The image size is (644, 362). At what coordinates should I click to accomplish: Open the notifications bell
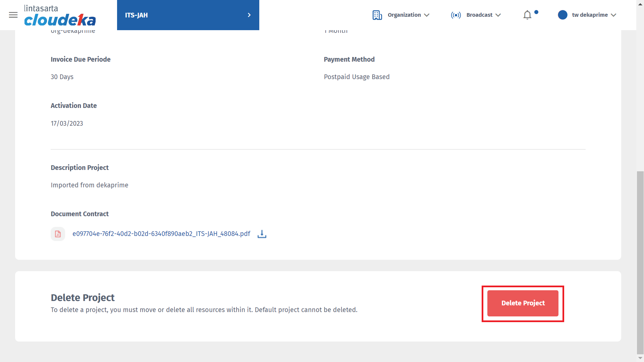[527, 15]
